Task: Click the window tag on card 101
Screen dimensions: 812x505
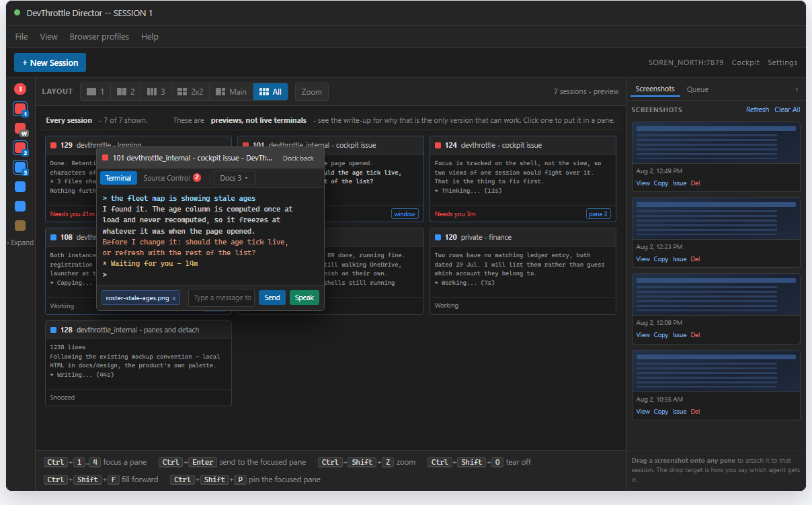Action: coord(405,214)
